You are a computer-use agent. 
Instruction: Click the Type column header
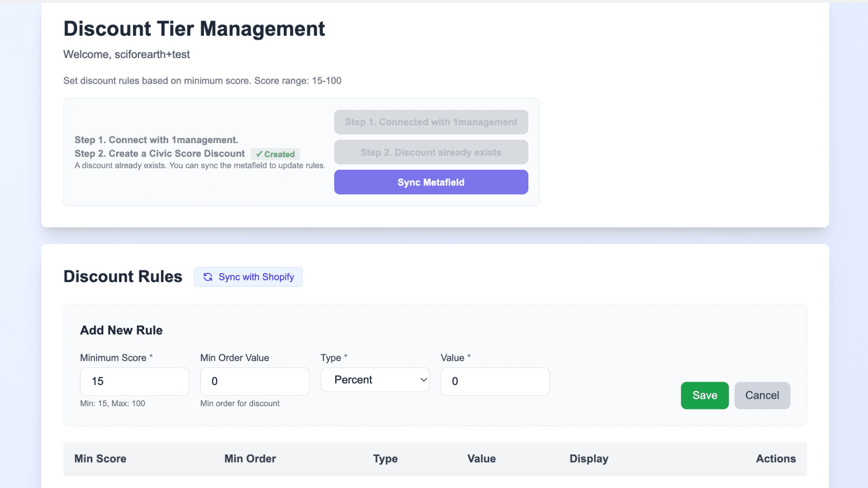pyautogui.click(x=385, y=459)
